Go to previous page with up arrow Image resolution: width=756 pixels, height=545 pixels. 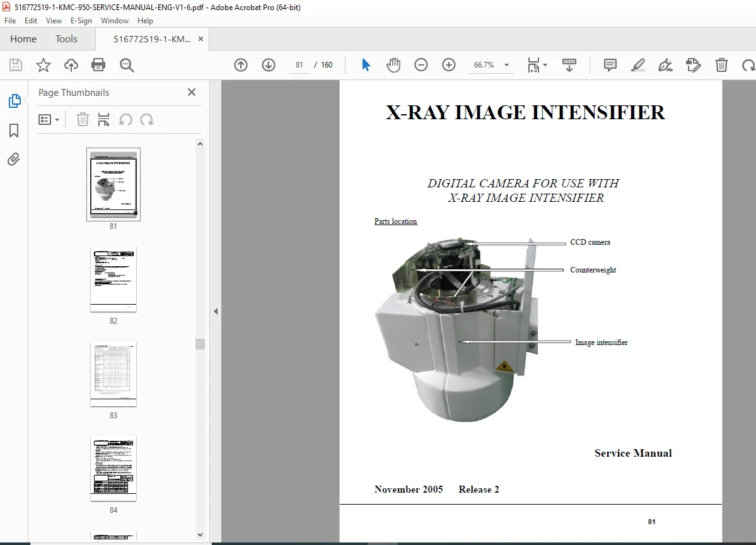(x=241, y=65)
